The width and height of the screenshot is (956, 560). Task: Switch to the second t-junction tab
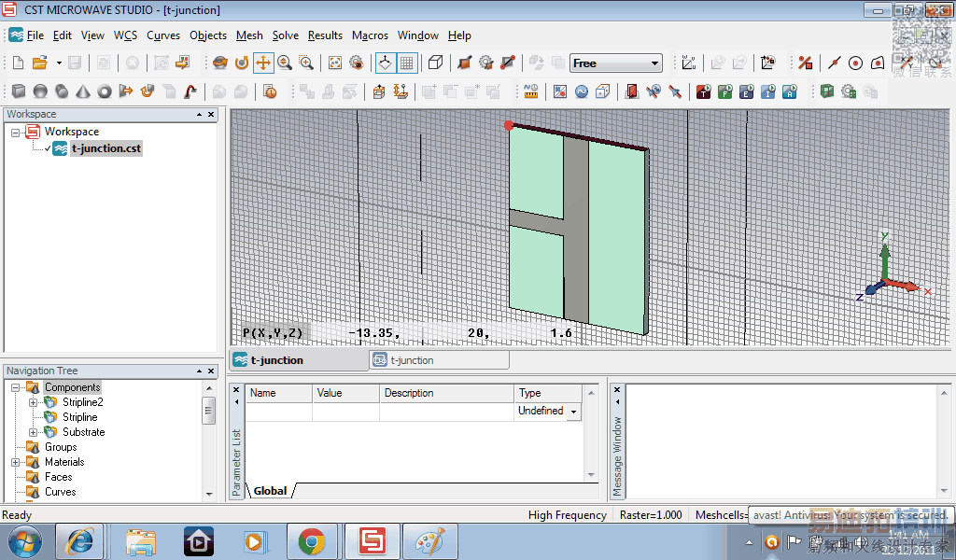[411, 360]
